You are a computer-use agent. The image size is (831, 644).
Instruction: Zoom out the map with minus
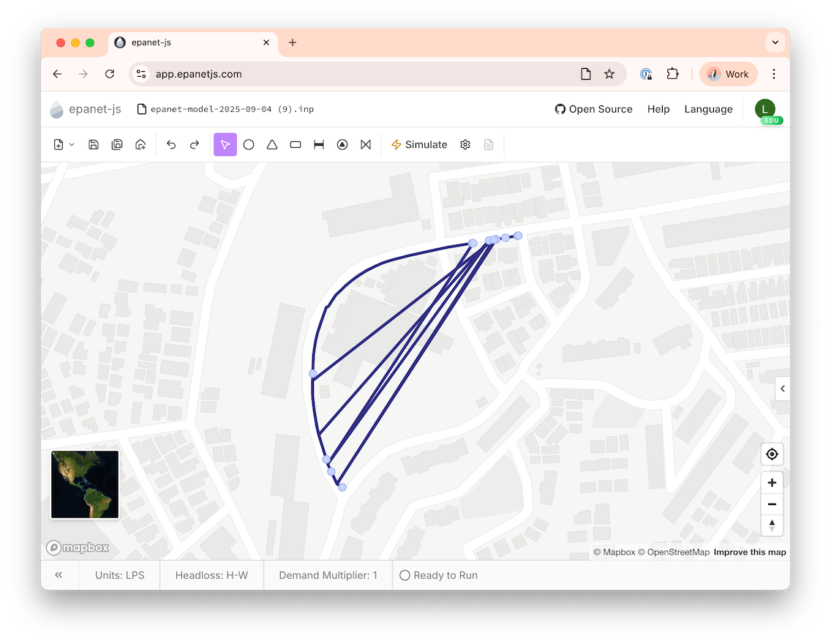point(772,504)
